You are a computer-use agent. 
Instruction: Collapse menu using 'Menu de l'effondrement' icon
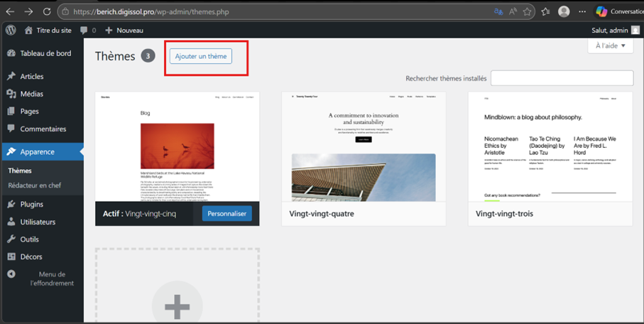point(11,274)
